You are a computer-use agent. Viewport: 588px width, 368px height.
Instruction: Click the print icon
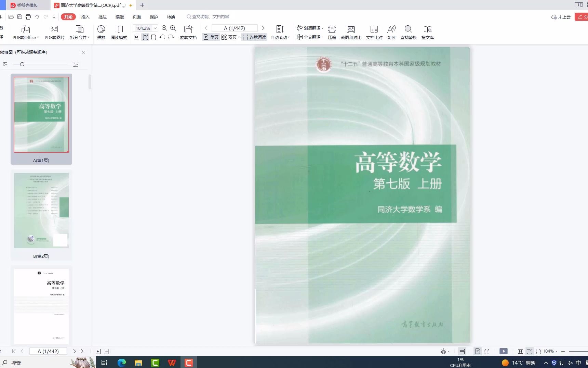[x=28, y=17]
